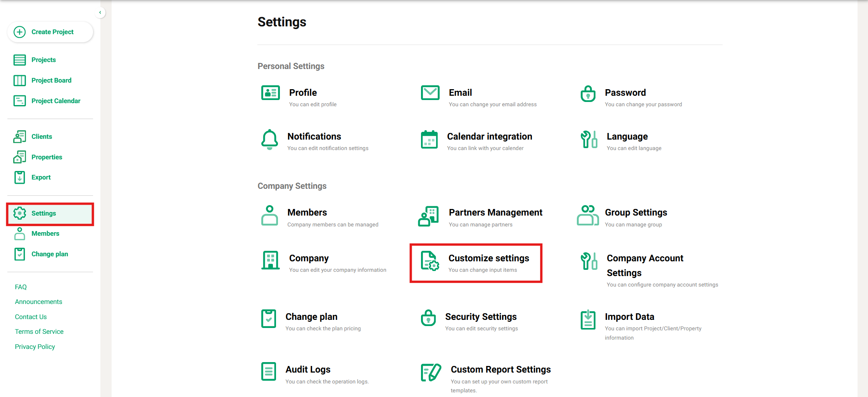Click the Audit Logs document icon
Image resolution: width=868 pixels, height=397 pixels.
pyautogui.click(x=269, y=371)
